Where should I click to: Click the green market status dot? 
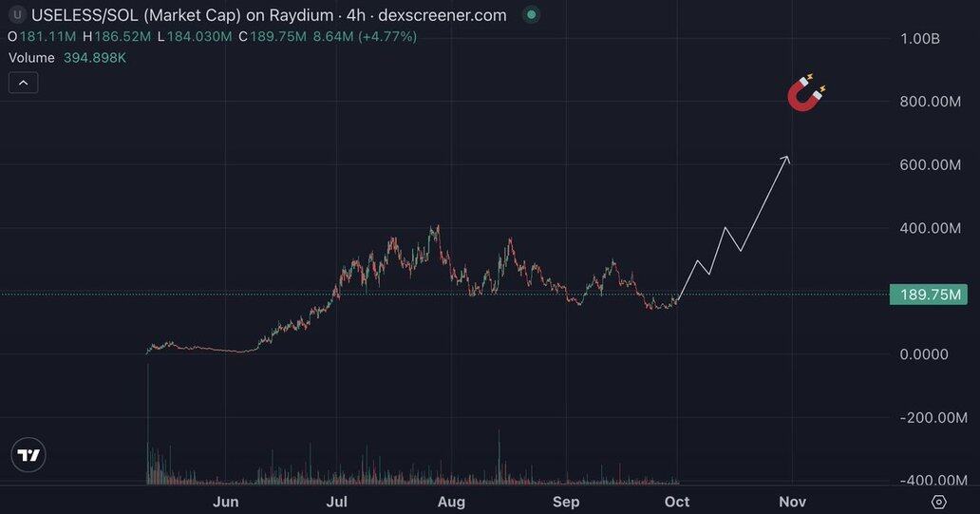pyautogui.click(x=531, y=15)
